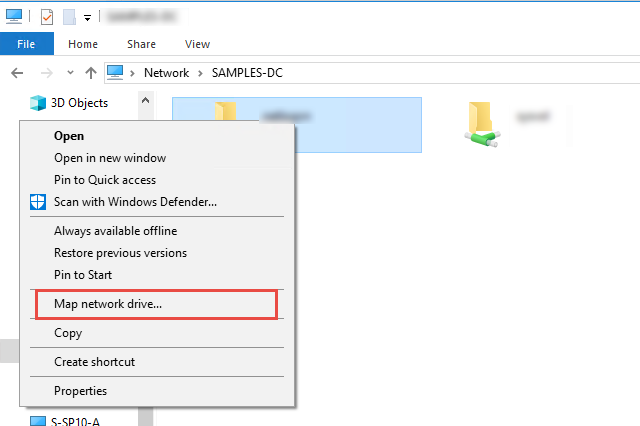Select 3D Objects in the navigation pane

pos(79,103)
